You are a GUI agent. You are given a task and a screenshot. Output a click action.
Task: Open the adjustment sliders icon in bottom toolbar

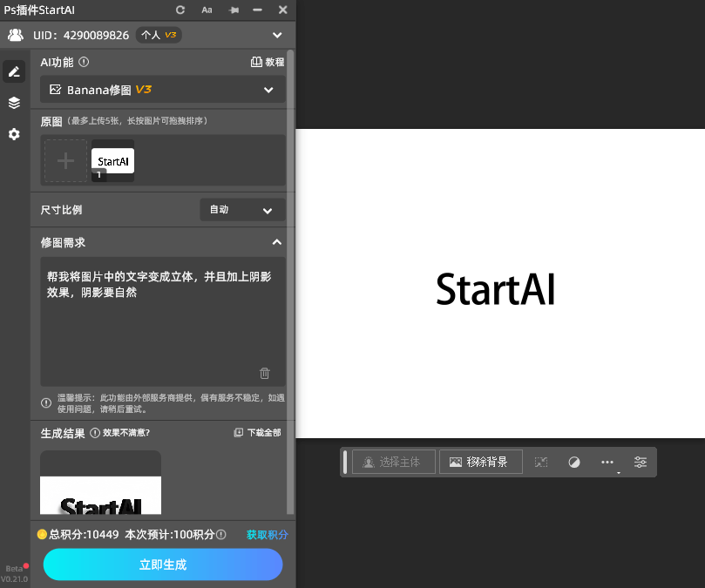[641, 462]
